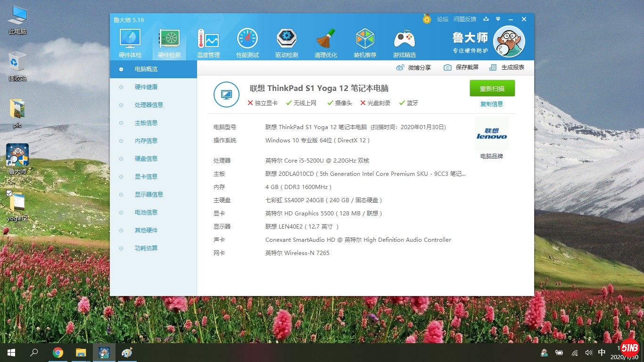
Task: Click the 复制信息 copy info link
Action: pos(492,104)
